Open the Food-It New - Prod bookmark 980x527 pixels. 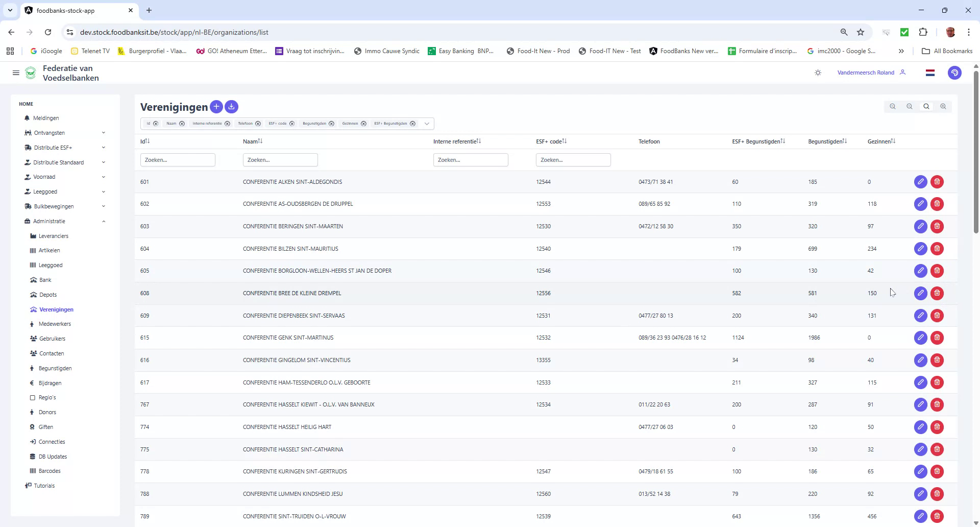538,51
